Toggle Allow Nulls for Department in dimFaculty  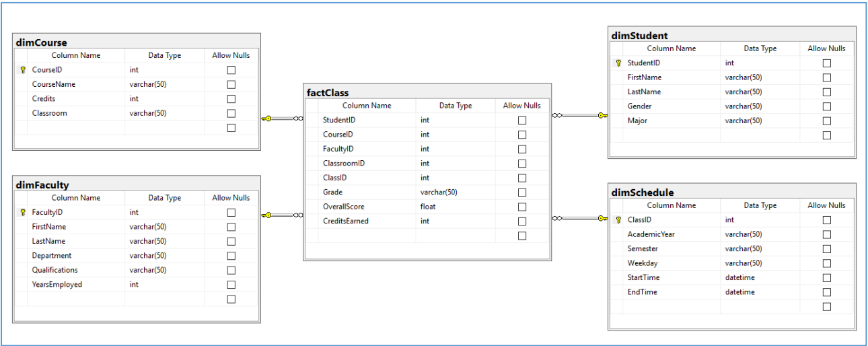[x=231, y=256]
